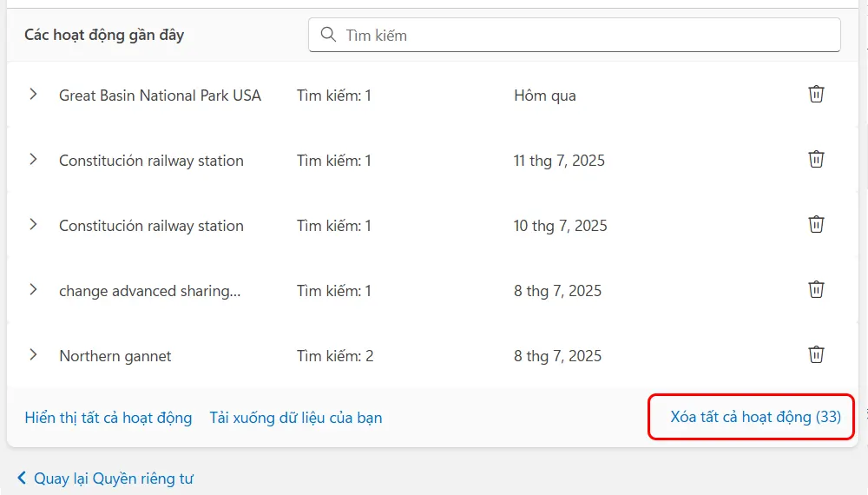Delete the Constitución entry dated 11 thg 7
Screen dimensions: 868x495
click(x=816, y=160)
